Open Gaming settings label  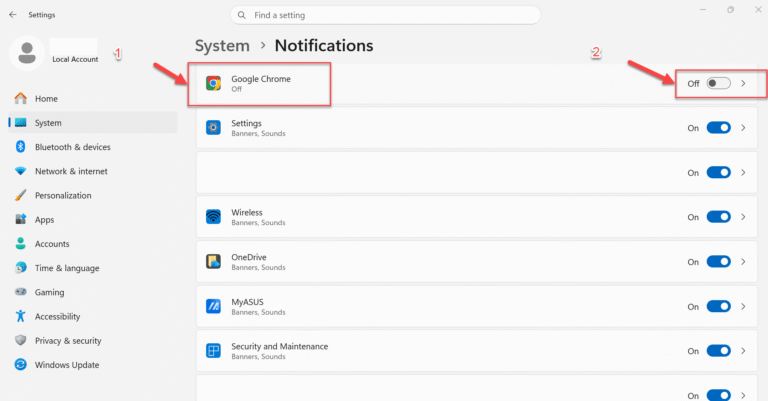pos(49,292)
